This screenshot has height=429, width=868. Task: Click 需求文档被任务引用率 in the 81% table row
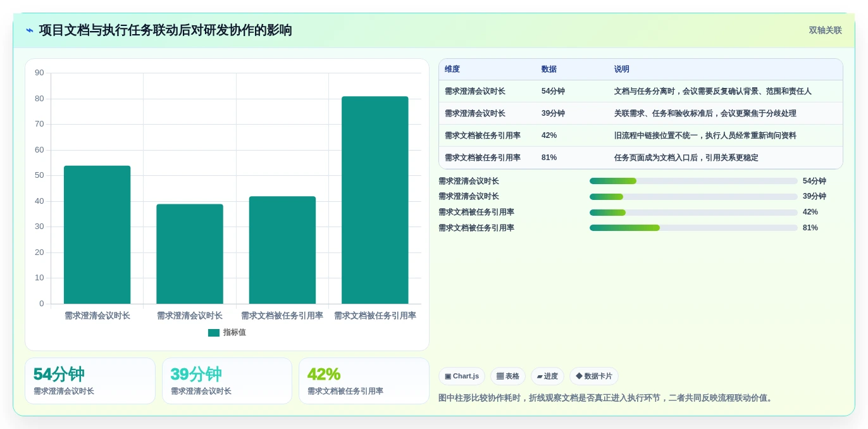click(x=483, y=158)
